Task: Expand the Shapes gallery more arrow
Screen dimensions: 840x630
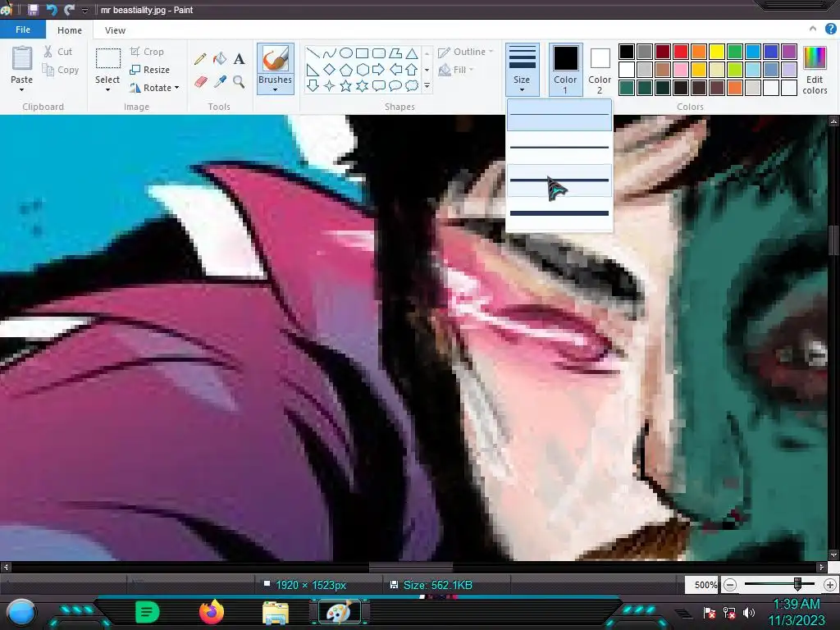Action: pyautogui.click(x=427, y=85)
